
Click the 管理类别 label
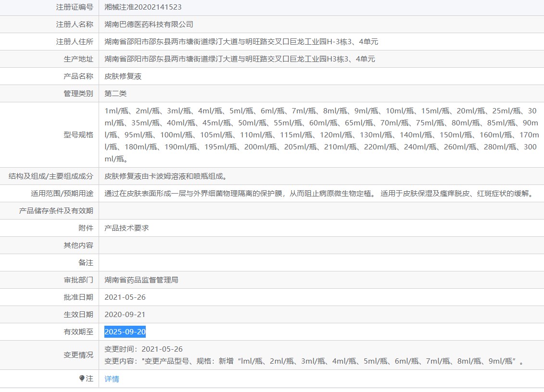[x=78, y=94]
